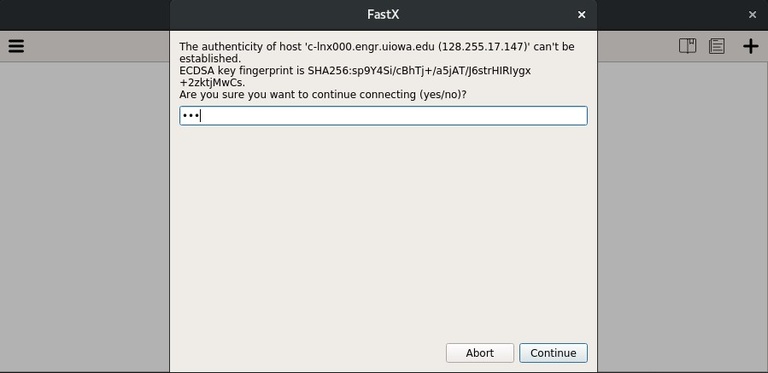The height and width of the screenshot is (373, 768).
Task: Click the plus icon to add a connection
Action: (750, 47)
